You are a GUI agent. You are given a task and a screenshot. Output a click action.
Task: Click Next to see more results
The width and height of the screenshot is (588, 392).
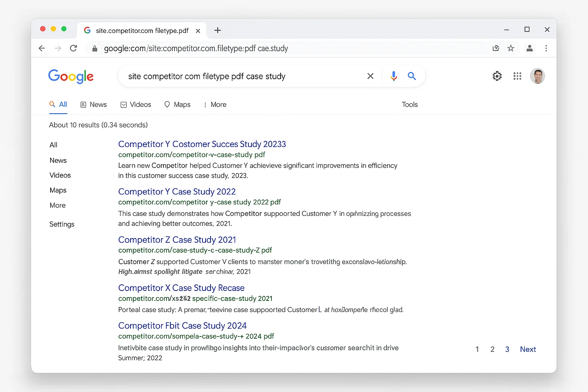click(528, 349)
